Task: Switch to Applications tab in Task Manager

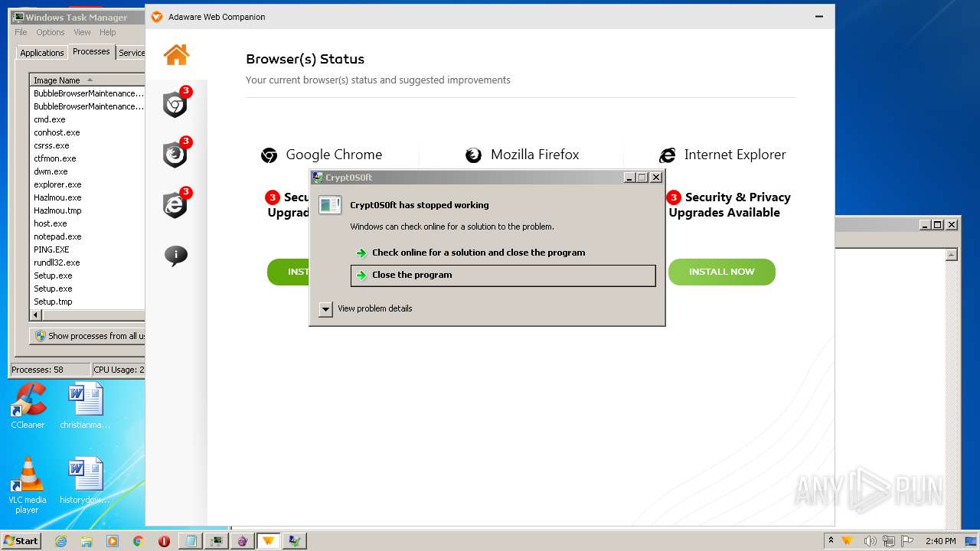Action: 41,53
